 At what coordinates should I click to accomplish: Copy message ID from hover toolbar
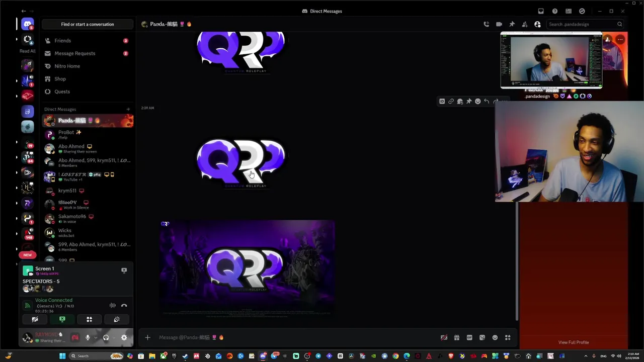click(x=442, y=102)
